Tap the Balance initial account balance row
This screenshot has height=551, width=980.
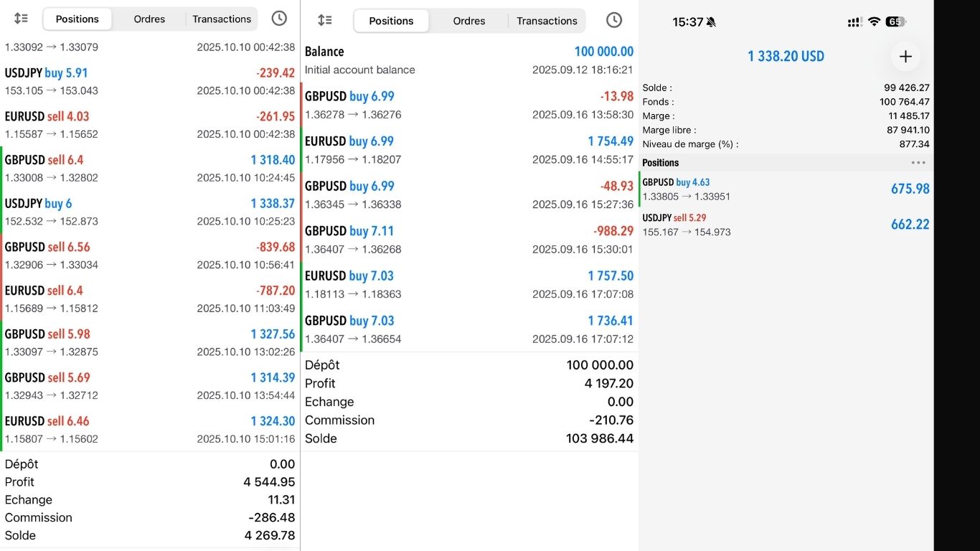pyautogui.click(x=469, y=60)
